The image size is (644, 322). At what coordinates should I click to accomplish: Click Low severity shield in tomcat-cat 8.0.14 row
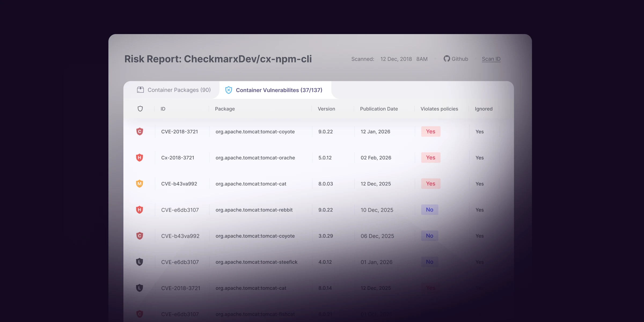pyautogui.click(x=140, y=288)
